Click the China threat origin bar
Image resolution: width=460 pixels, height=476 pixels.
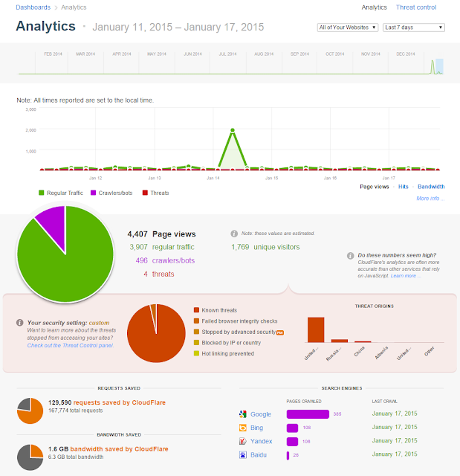[363, 342]
